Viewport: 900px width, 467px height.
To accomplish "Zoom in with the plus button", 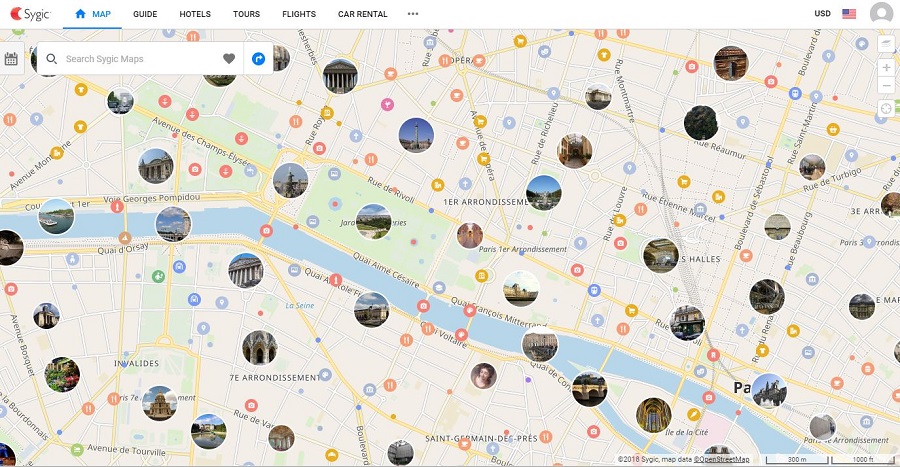I will tap(886, 67).
